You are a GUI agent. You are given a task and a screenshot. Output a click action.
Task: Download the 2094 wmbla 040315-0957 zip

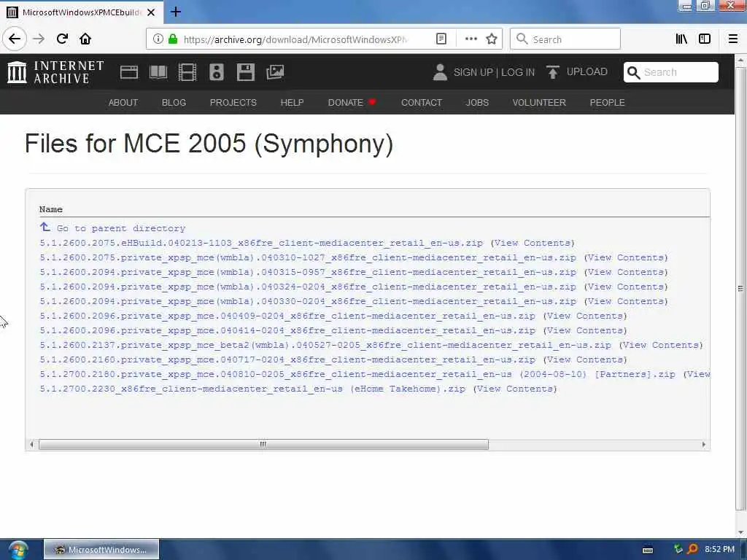[x=308, y=272]
